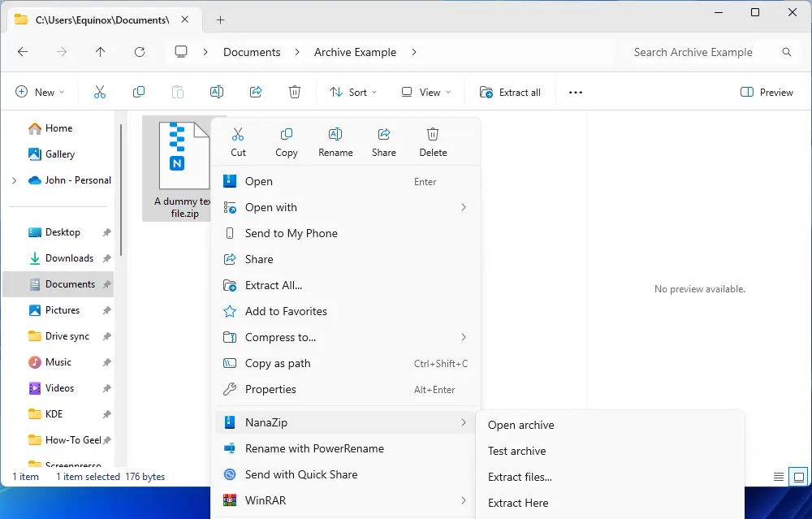Expand chevron between Documents and Archive Example
Screen dimensions: 812x519
[297, 52]
